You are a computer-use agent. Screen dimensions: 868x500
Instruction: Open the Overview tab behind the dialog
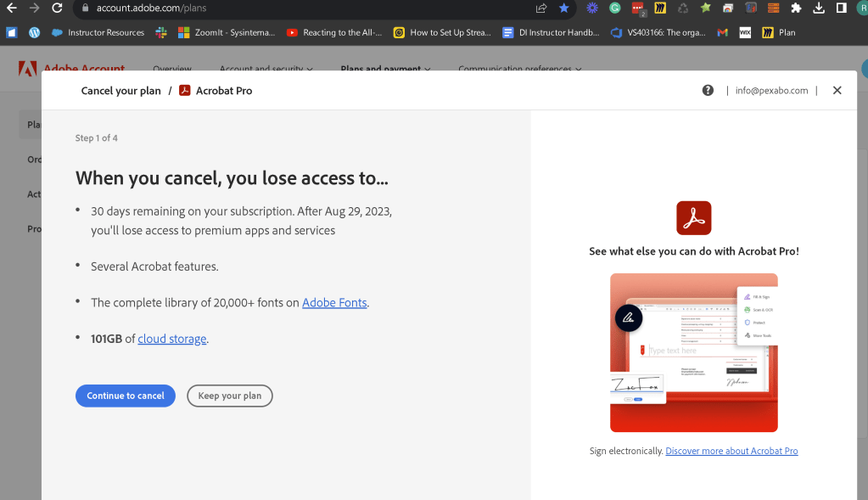click(172, 68)
